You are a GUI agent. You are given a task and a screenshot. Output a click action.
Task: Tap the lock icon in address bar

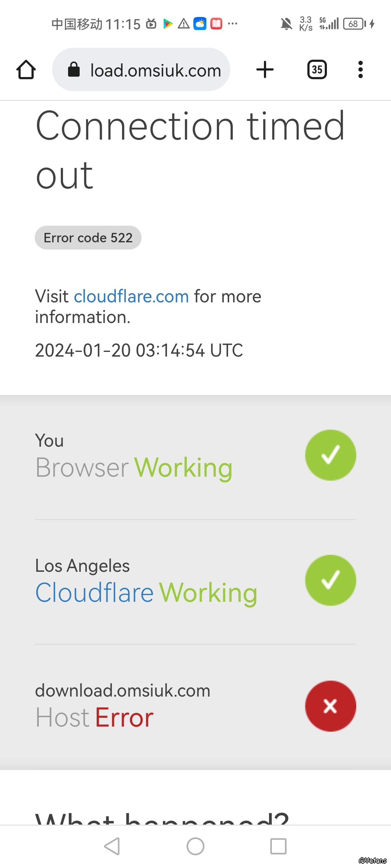coord(74,69)
